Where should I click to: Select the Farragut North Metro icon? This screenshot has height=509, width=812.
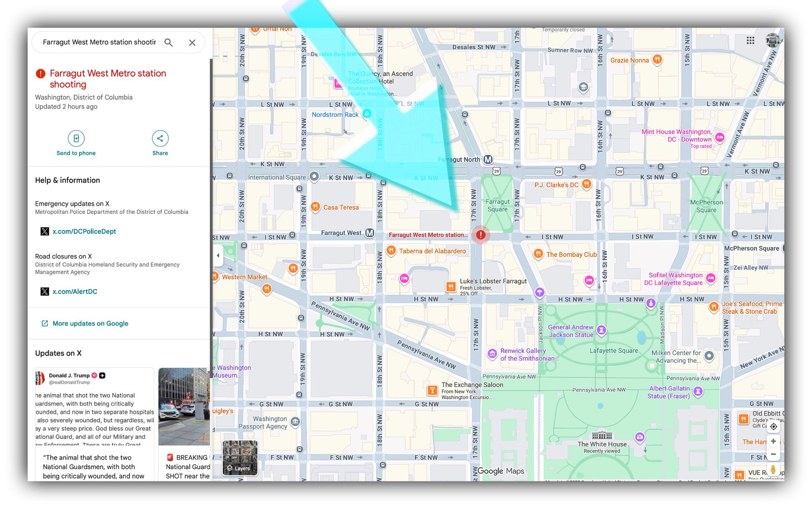click(x=488, y=160)
